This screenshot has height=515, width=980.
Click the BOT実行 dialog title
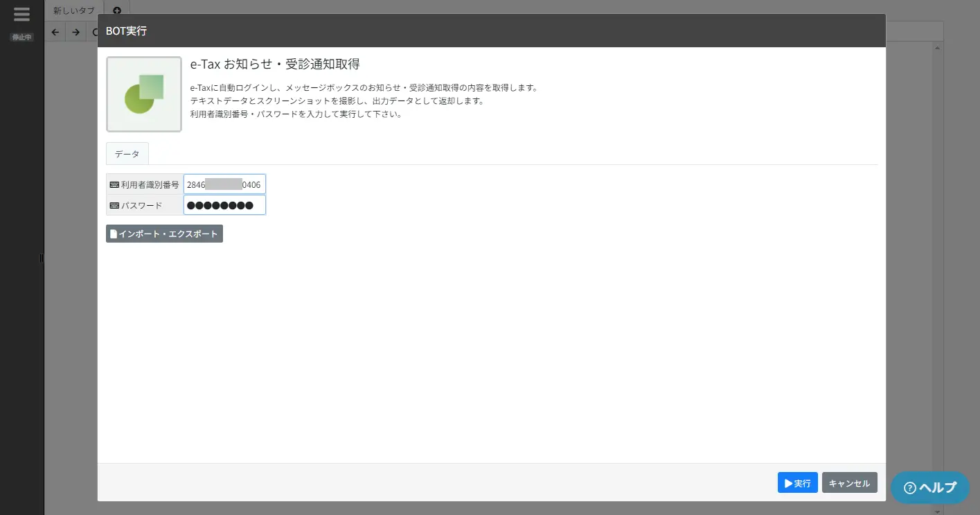[x=126, y=31]
